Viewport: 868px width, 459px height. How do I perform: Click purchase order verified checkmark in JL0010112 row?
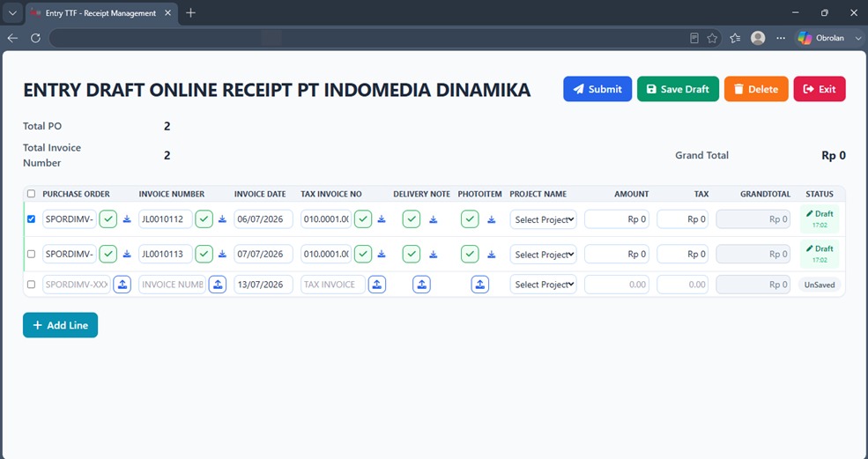(108, 219)
